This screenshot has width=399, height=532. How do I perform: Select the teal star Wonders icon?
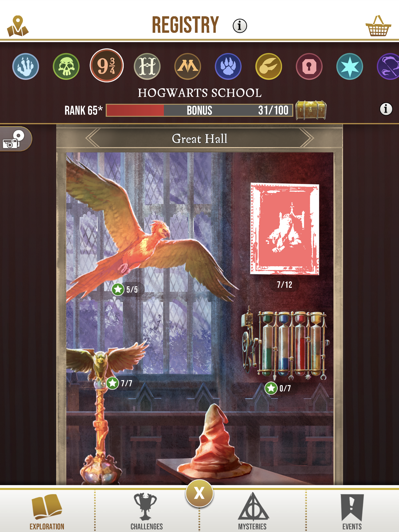click(350, 66)
